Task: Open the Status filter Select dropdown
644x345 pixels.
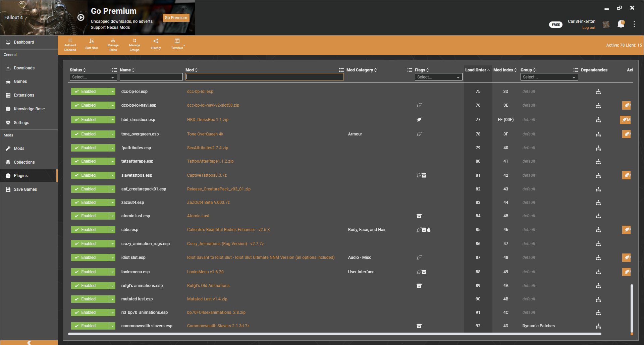Action: pos(93,77)
